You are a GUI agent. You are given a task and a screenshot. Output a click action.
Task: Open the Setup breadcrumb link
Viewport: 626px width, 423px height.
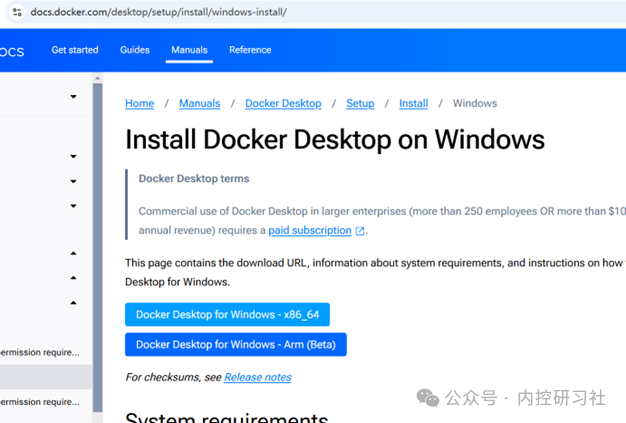tap(360, 103)
